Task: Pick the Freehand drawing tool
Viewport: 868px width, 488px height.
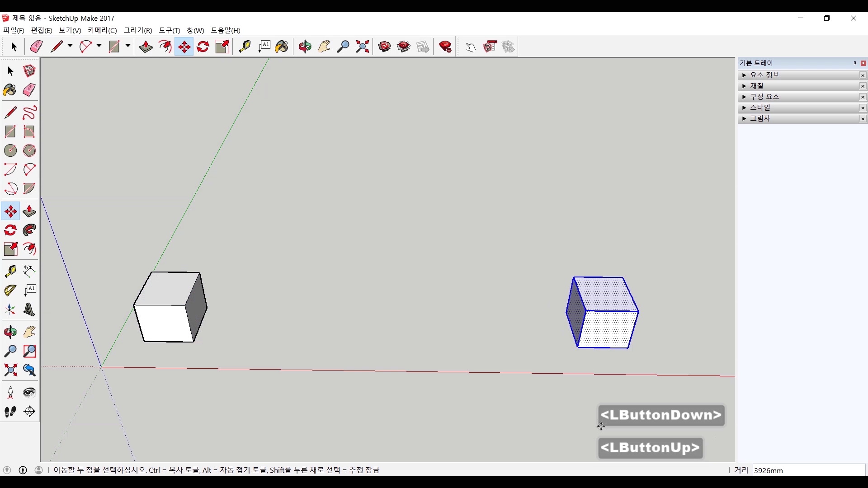Action: click(29, 113)
